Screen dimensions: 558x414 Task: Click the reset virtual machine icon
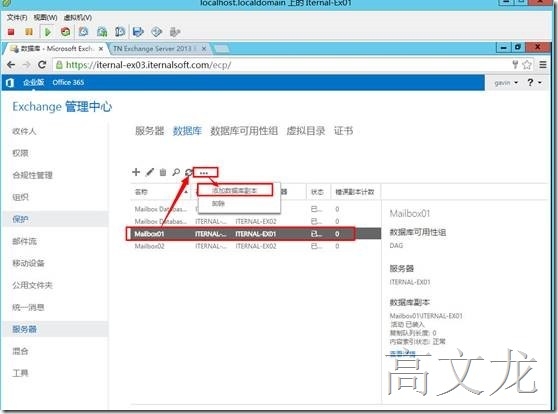(65, 32)
